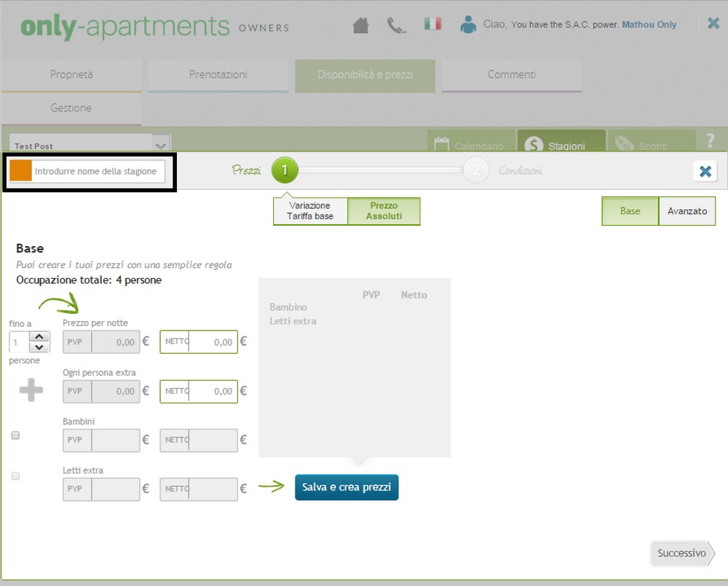Click the question mark help icon
The height and width of the screenshot is (586, 728).
(711, 141)
